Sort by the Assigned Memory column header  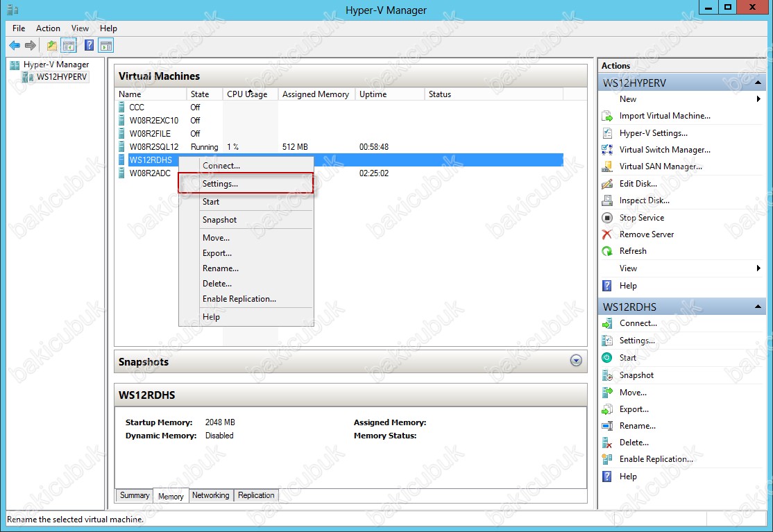(x=316, y=94)
